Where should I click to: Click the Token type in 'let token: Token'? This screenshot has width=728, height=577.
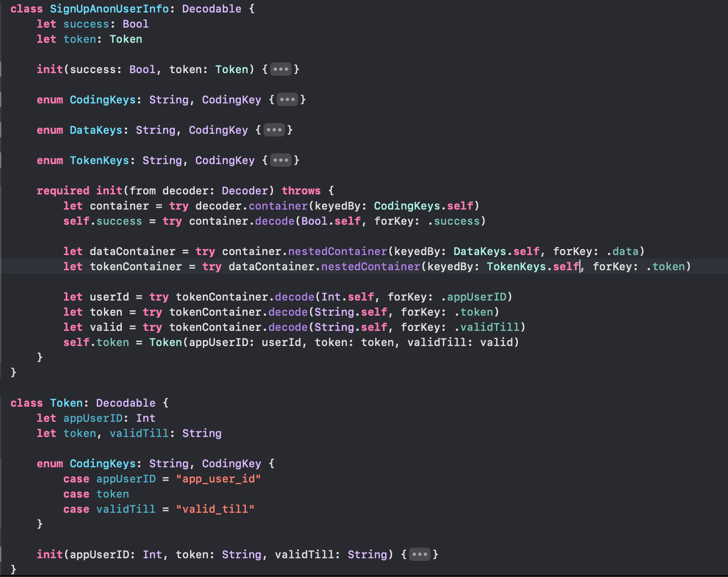[126, 39]
